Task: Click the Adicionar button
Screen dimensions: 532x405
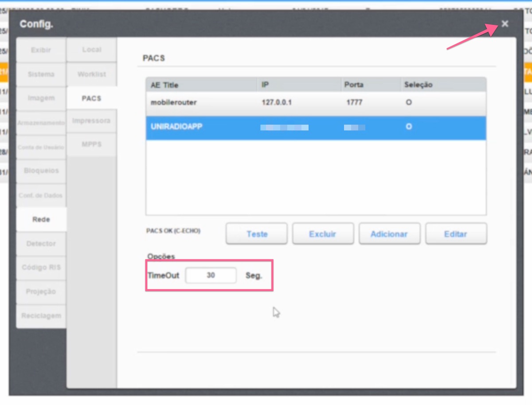Action: coord(389,234)
